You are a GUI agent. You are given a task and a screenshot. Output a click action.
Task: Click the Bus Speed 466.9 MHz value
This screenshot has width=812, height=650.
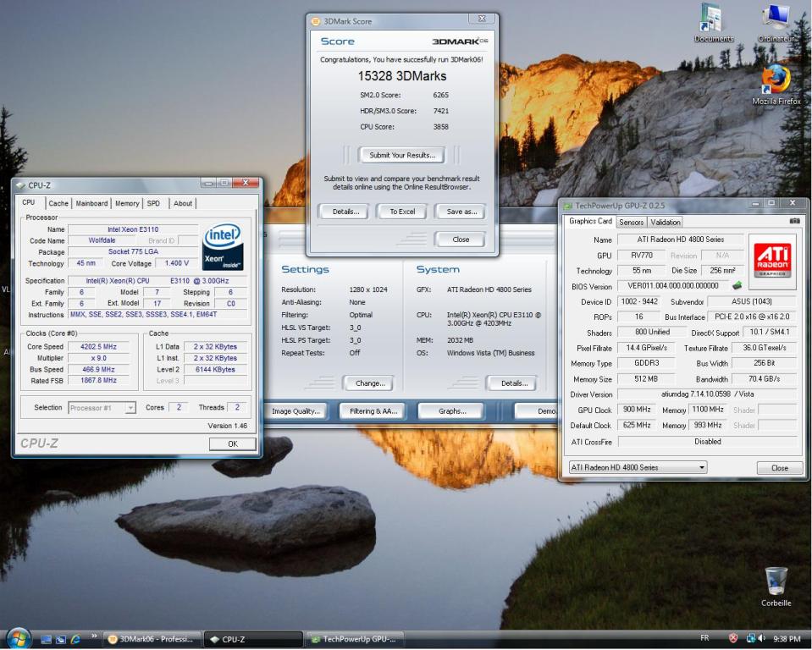(98, 370)
